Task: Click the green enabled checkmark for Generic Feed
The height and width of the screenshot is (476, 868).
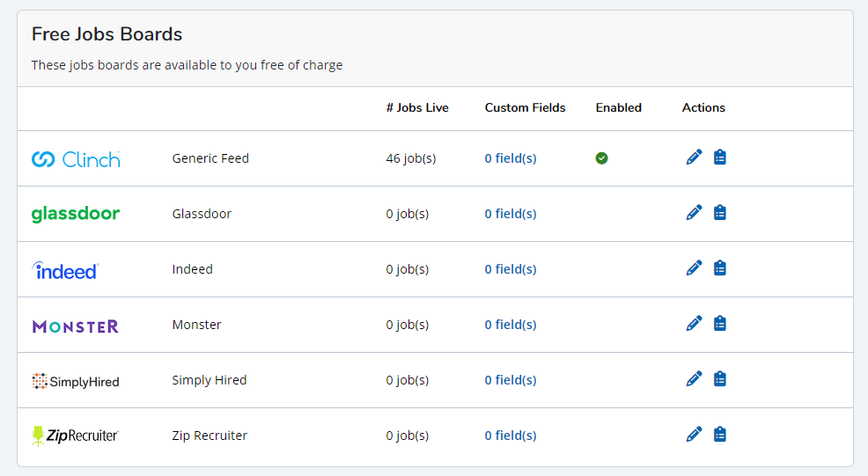Action: point(602,158)
